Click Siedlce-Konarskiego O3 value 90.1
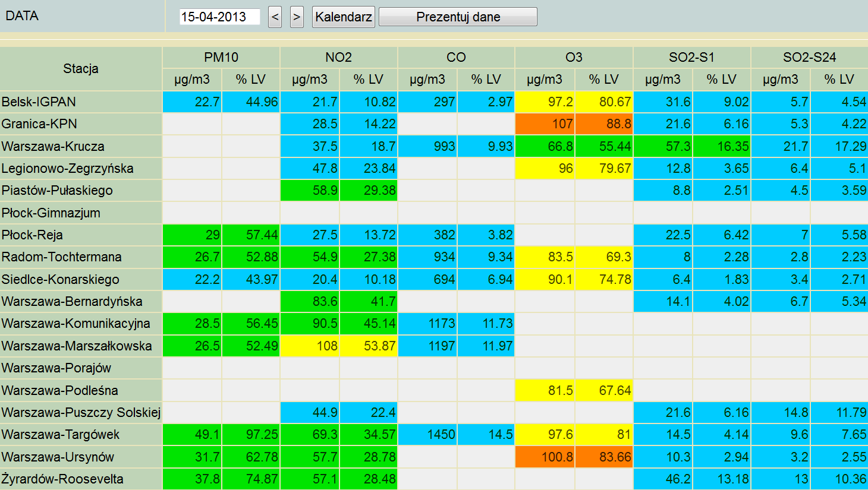 pos(545,279)
